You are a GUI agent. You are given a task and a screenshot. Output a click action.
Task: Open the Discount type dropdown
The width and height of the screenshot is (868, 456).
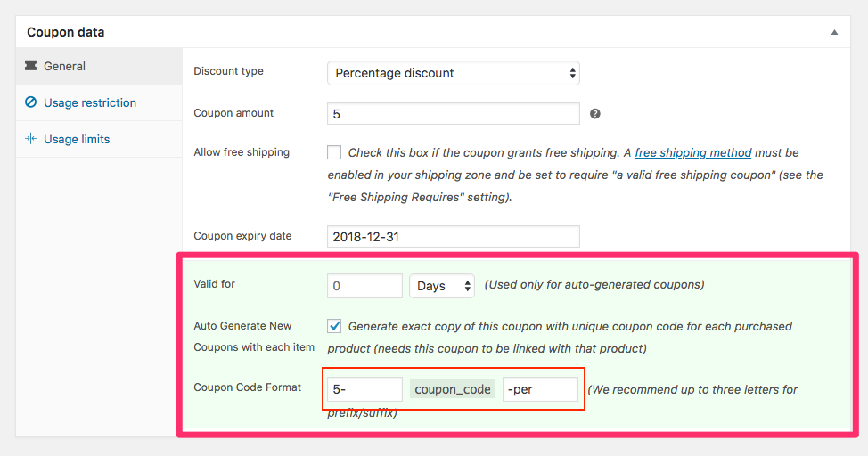coord(453,73)
